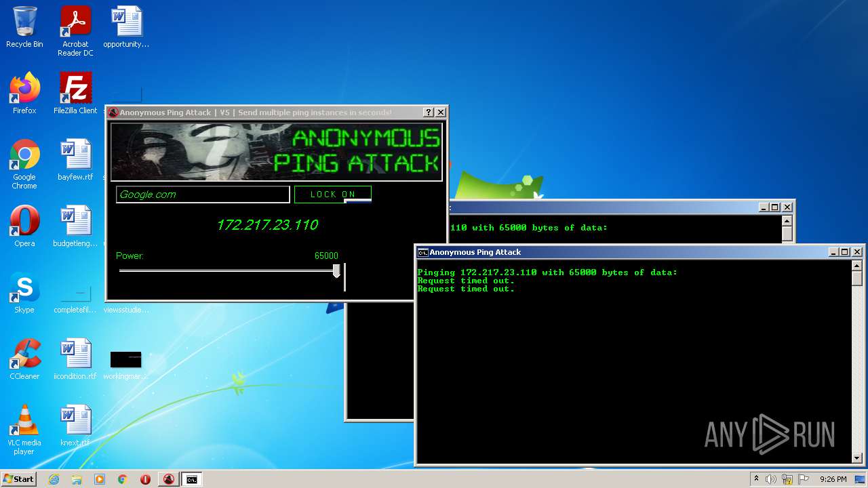Open the Recycle Bin desktop icon
This screenshot has width=868, height=488.
point(24,27)
